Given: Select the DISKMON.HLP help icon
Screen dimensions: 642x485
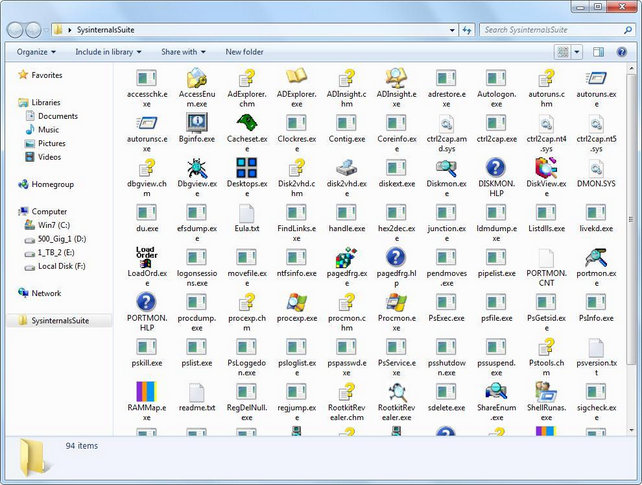Looking at the screenshot, I should point(496,167).
